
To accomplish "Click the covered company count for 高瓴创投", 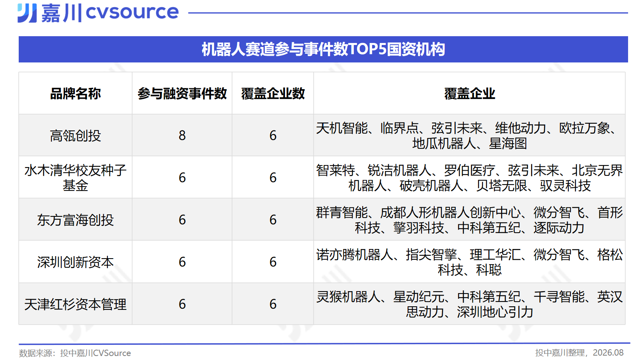I will click(x=273, y=136).
